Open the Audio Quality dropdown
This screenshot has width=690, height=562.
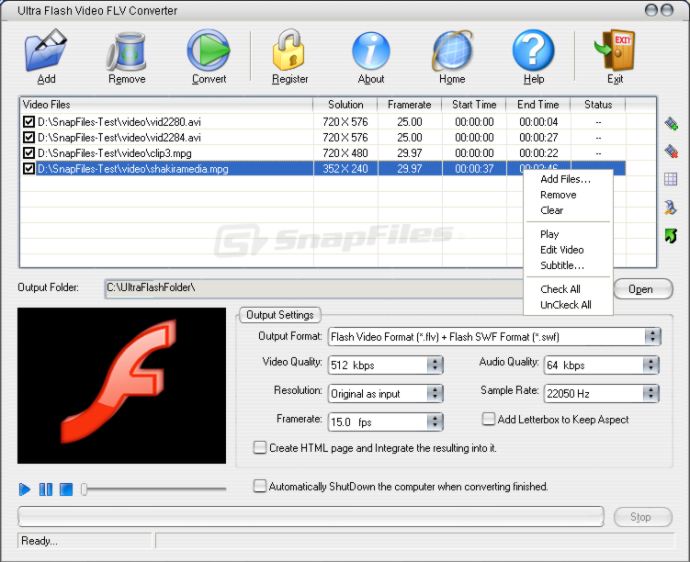click(651, 365)
